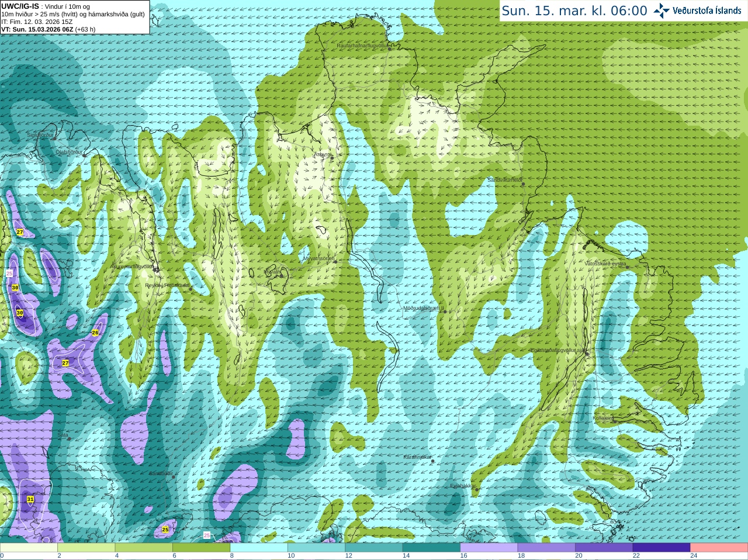748x560 pixels.
Task: Click the yellow 26 maximum gust marker
Action: 95,333
